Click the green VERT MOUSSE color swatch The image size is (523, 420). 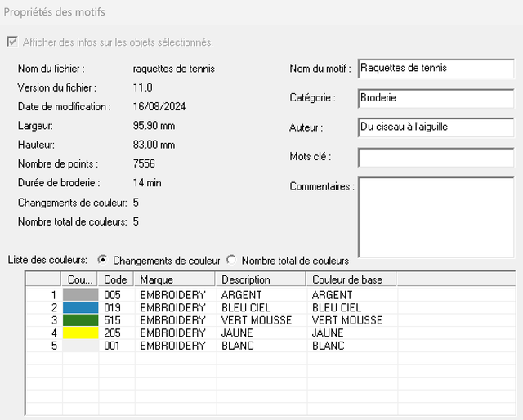coord(80,320)
